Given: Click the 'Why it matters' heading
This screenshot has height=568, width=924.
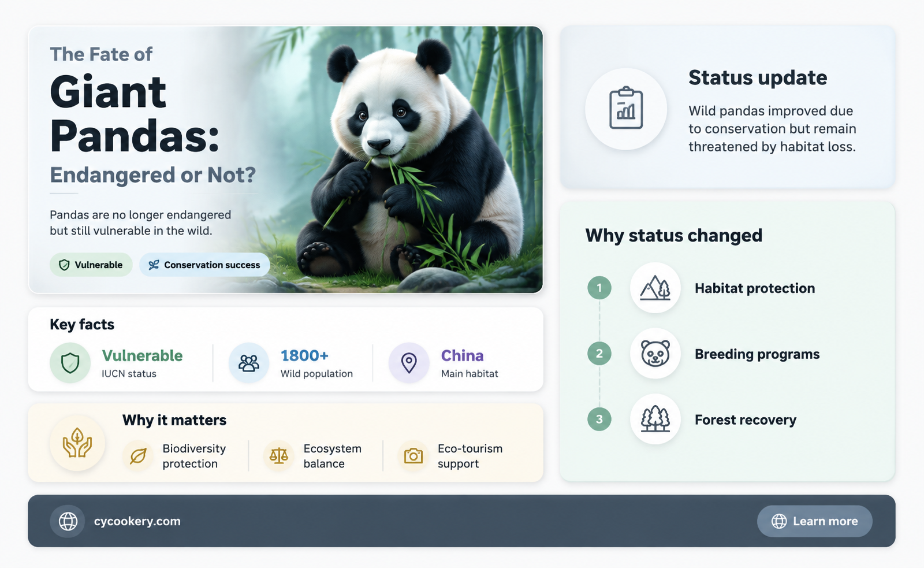Looking at the screenshot, I should [174, 420].
